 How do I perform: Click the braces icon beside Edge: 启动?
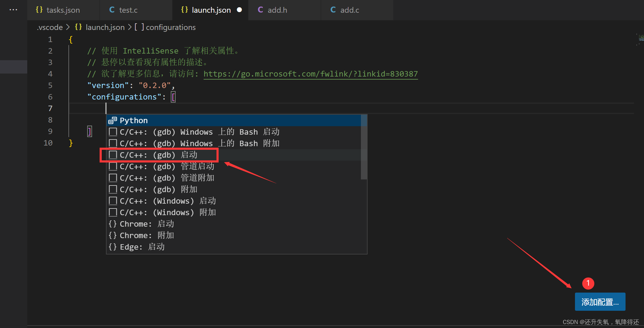coord(113,247)
